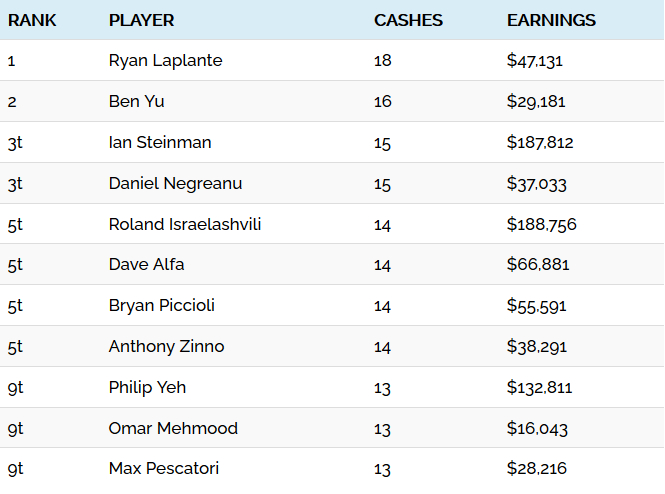This screenshot has width=665, height=494.
Task: Open Daniel Negreanu's player entry
Action: (x=175, y=184)
